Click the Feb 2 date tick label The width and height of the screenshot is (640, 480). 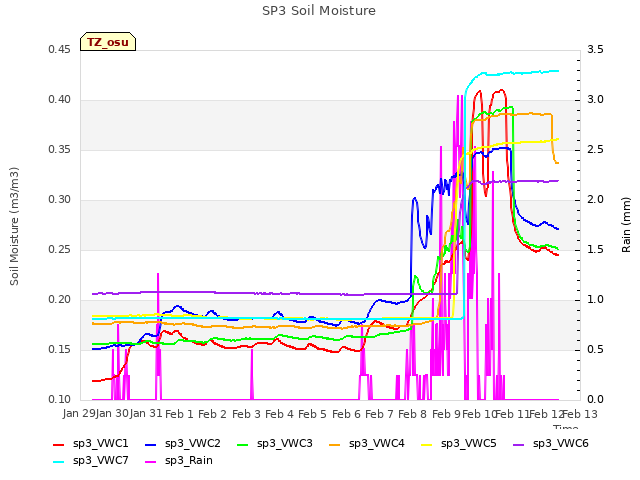click(212, 414)
